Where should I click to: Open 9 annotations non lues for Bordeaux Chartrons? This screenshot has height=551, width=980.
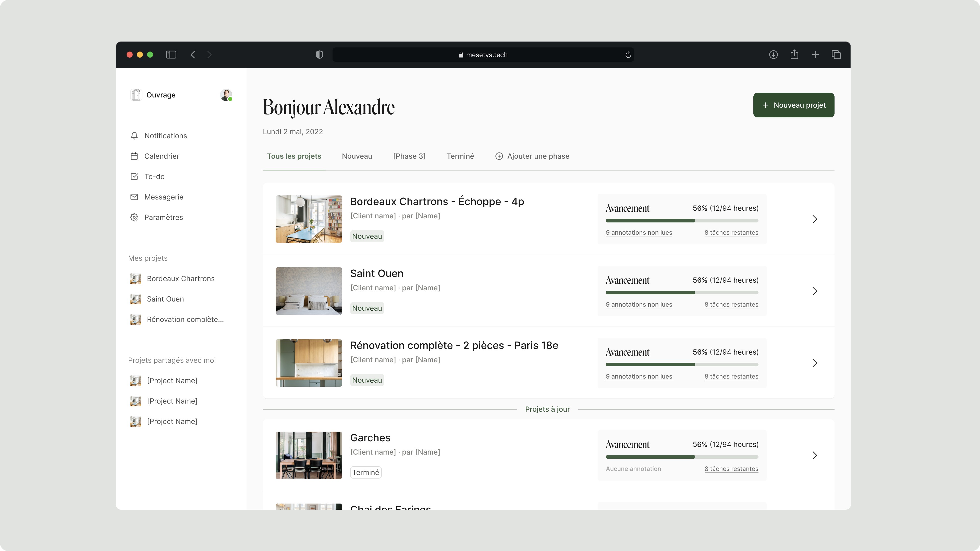coord(639,232)
